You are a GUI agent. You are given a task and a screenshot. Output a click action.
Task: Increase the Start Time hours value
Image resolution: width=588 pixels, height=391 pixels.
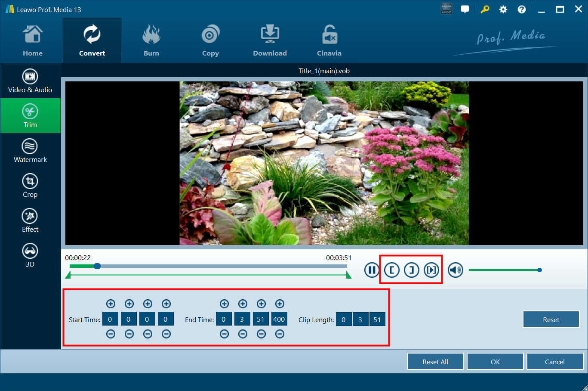(111, 304)
